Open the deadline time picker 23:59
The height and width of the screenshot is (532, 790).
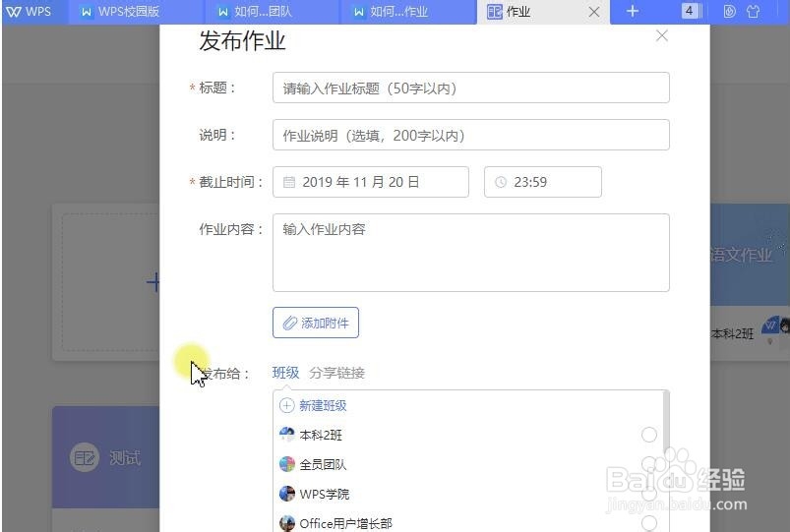543,182
